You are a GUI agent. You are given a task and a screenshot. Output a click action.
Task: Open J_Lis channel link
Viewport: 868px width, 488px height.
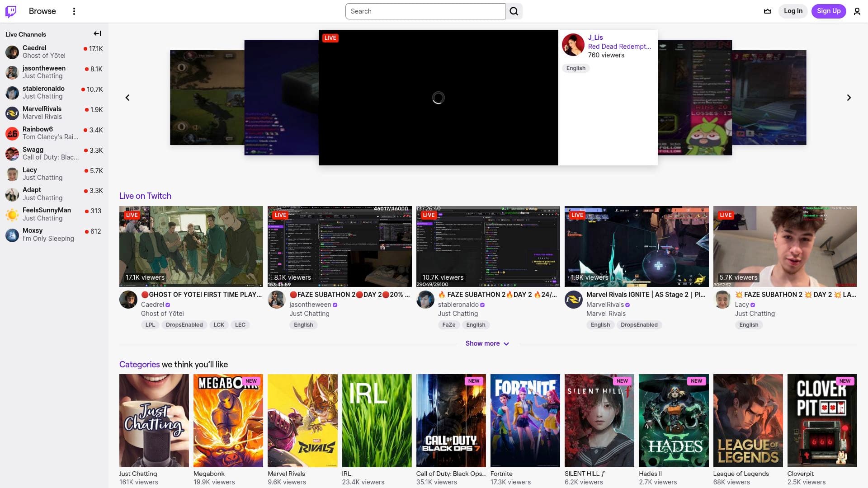[595, 38]
